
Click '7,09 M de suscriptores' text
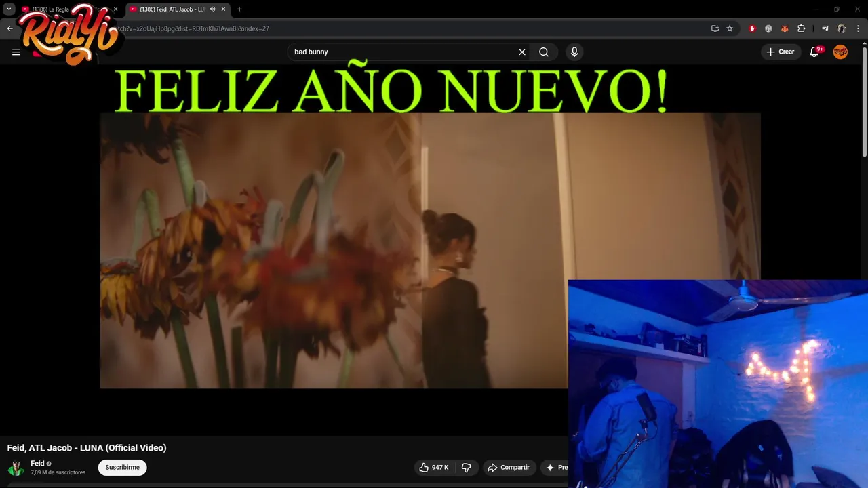[58, 472]
